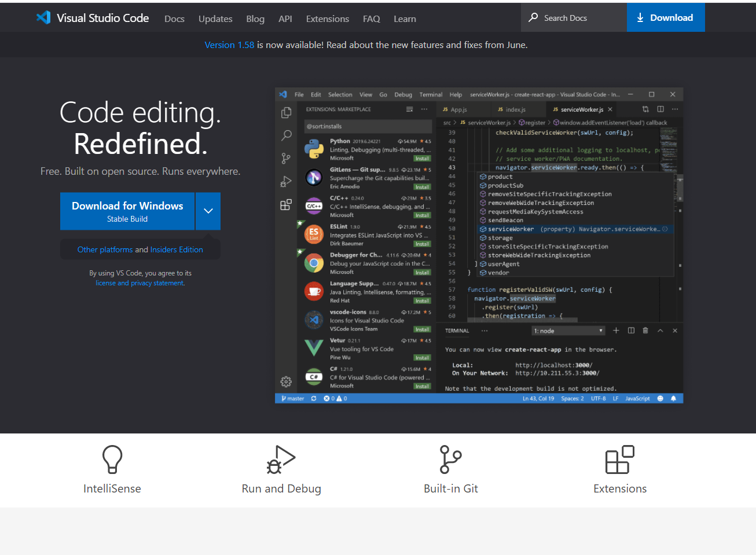Go to the Blog page
Image resolution: width=756 pixels, height=555 pixels.
(255, 19)
